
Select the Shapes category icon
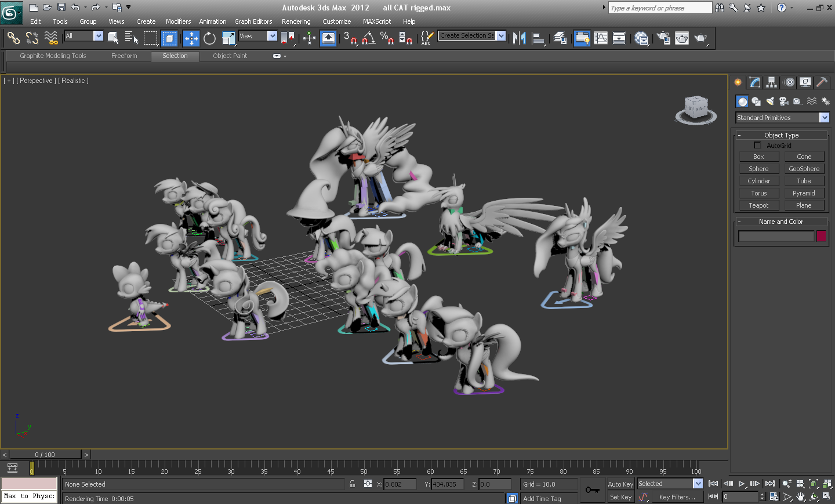click(x=756, y=101)
